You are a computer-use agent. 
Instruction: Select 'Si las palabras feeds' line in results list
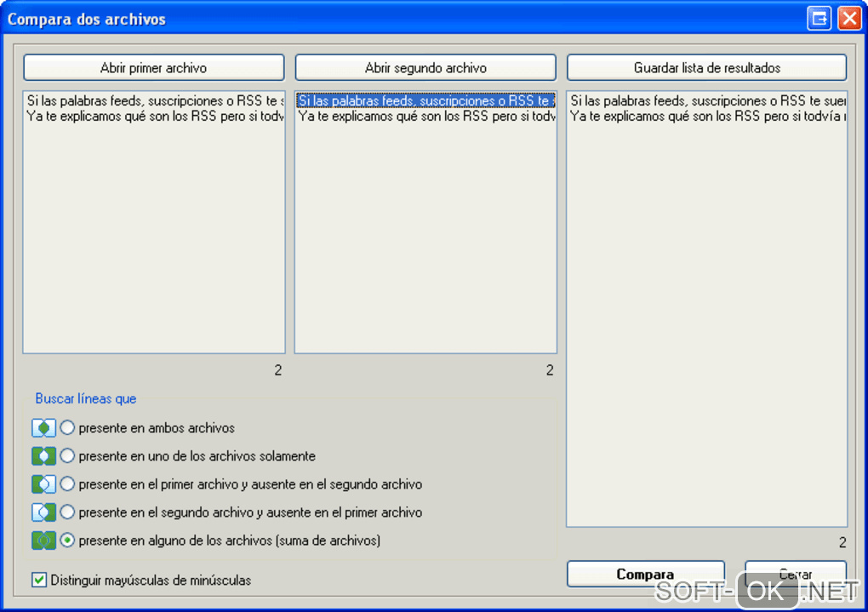707,100
